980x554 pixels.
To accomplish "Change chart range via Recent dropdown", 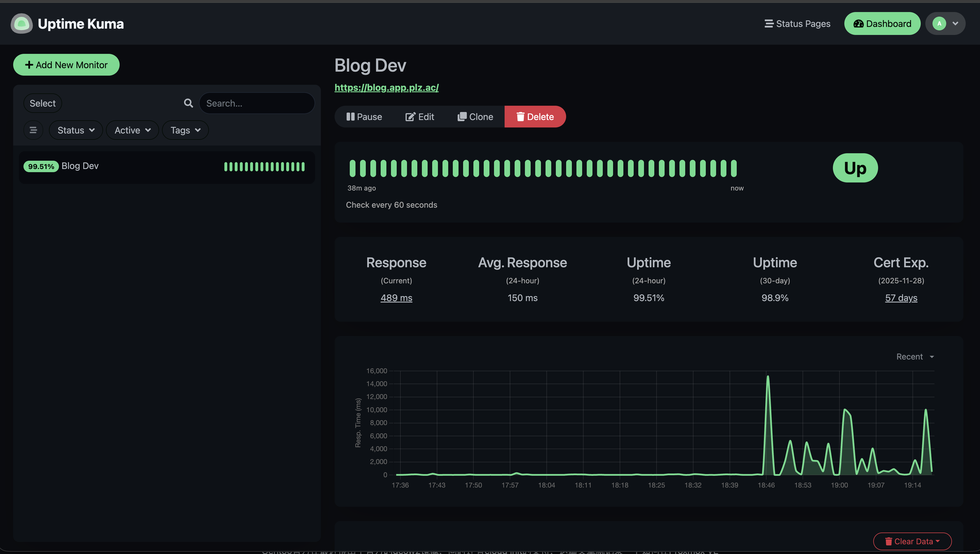I will point(915,357).
